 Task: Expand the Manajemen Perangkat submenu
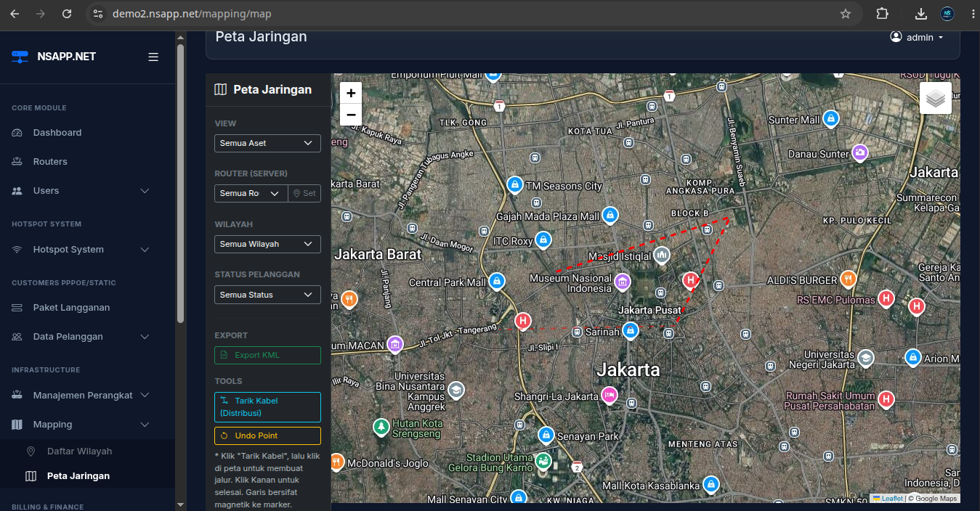145,396
